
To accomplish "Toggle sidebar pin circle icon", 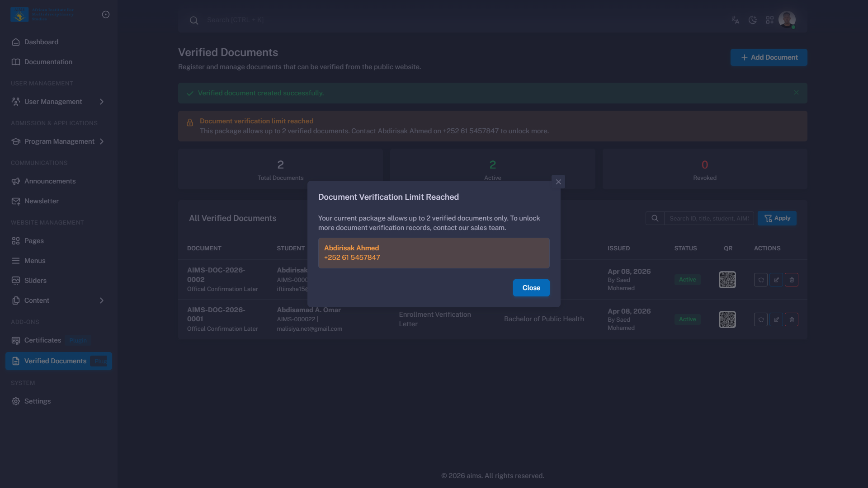I will point(106,14).
